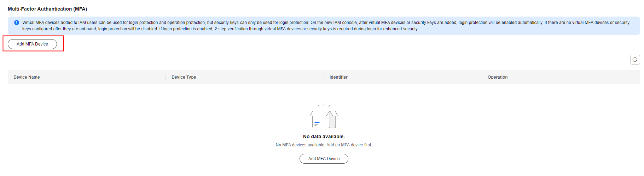Click the "No data available." message
This screenshot has height=176, width=644.
[x=324, y=136]
